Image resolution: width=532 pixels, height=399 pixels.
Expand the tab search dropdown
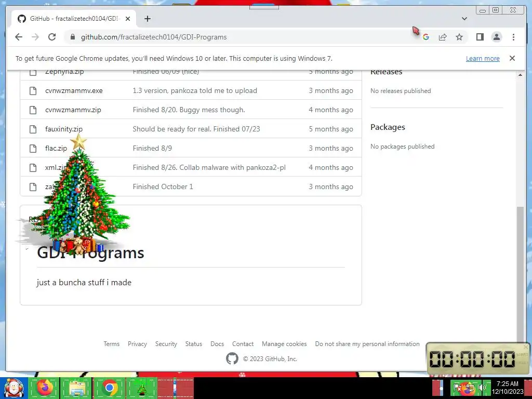pos(464,19)
